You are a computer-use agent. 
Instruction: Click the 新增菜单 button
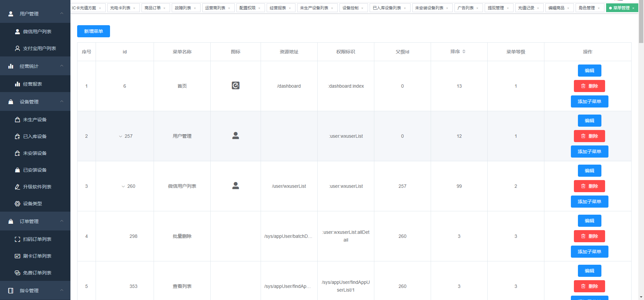[x=94, y=31]
